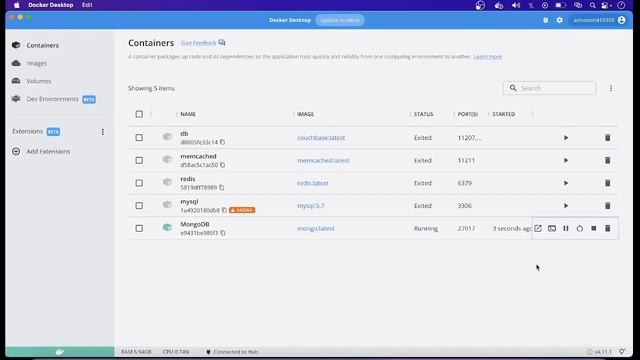This screenshot has height=360, width=640.
Task: Restart the MongoDB container
Action: pyautogui.click(x=580, y=229)
